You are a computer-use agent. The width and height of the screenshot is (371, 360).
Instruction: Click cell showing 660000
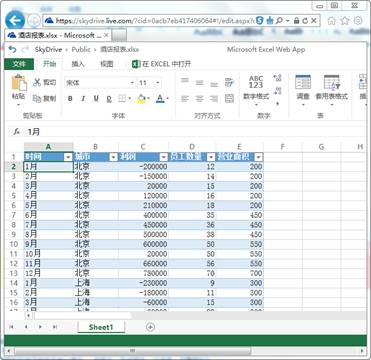(x=143, y=263)
